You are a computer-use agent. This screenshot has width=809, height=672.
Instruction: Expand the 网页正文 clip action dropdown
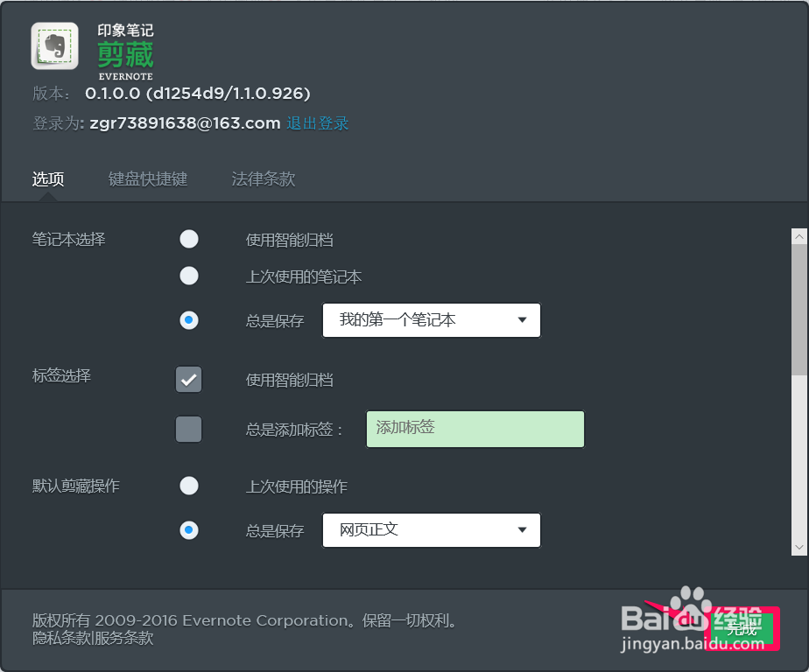431,530
